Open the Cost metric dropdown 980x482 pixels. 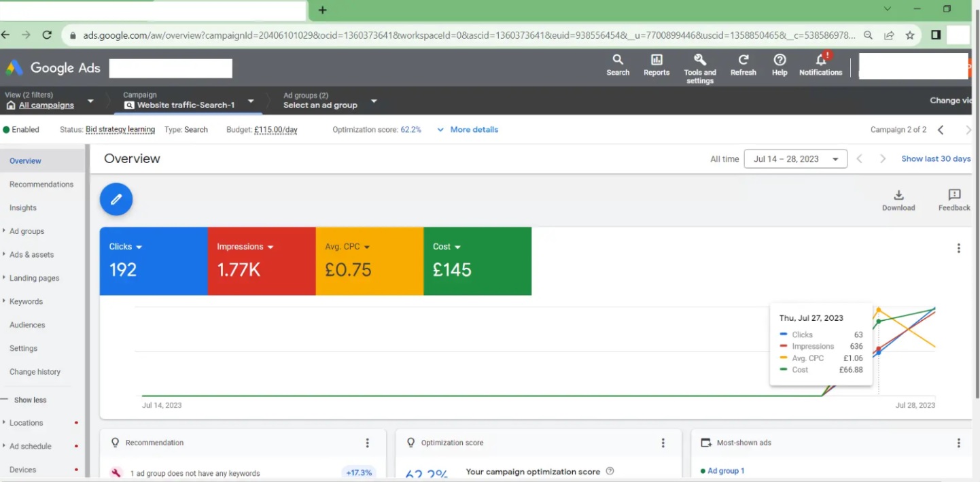[x=457, y=247]
